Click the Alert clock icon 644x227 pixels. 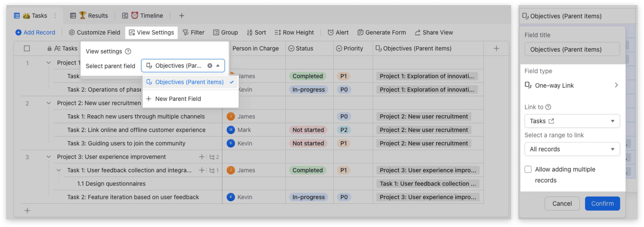tap(330, 33)
